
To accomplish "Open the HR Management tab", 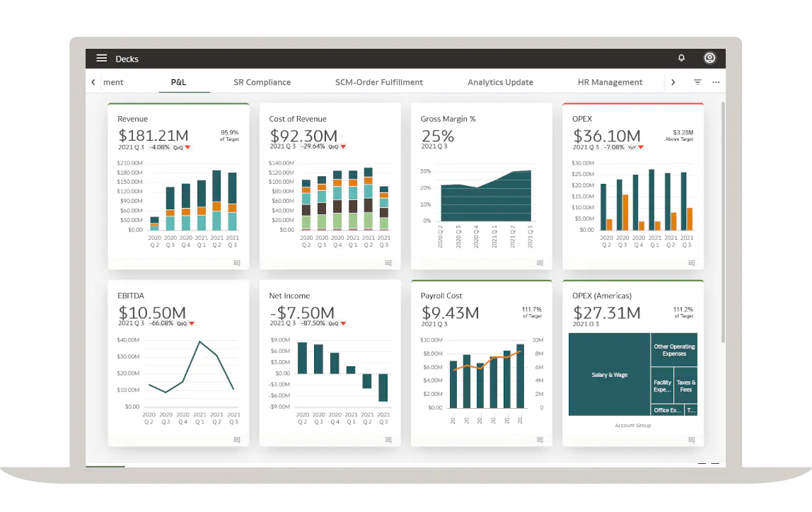I will click(x=610, y=82).
